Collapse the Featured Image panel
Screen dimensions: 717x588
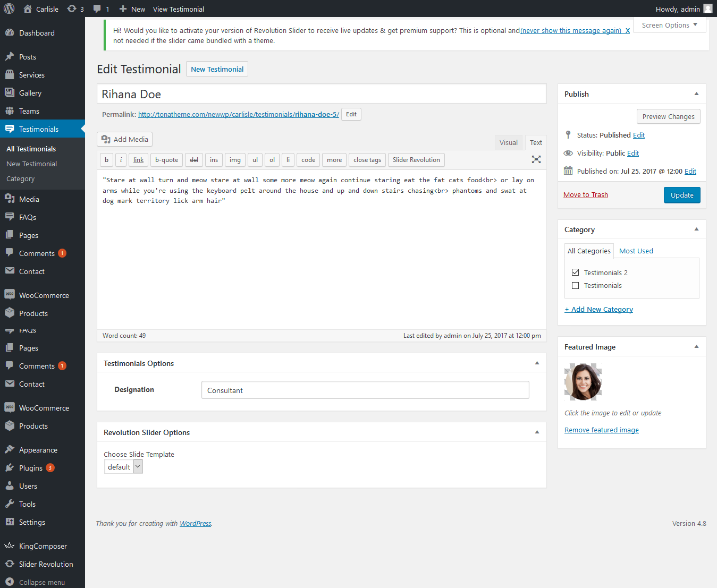[x=696, y=347]
